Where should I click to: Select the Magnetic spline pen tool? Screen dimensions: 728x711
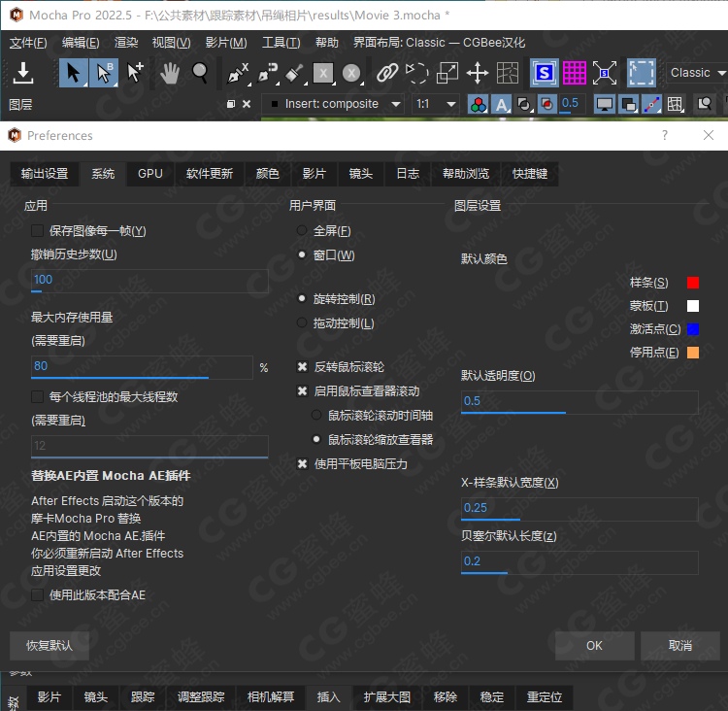tap(268, 74)
